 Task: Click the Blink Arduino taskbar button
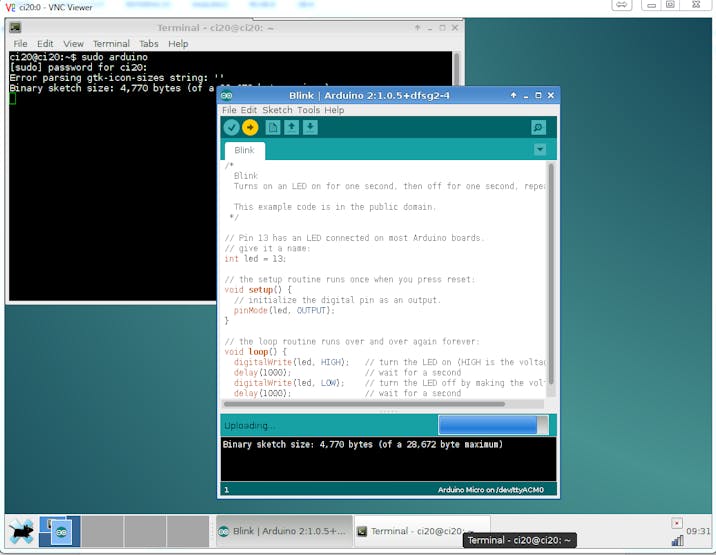click(284, 531)
